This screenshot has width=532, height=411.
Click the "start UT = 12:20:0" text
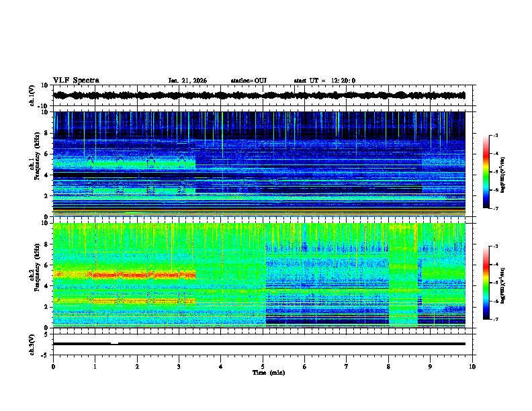coord(324,81)
